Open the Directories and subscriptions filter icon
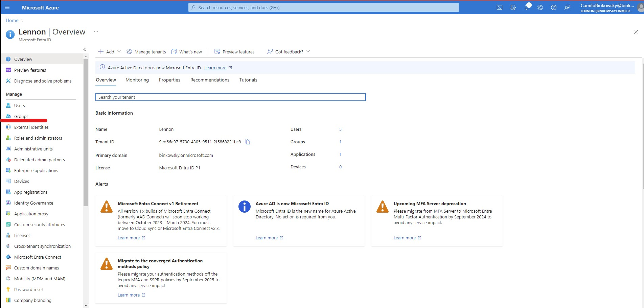The width and height of the screenshot is (644, 308). (x=513, y=7)
